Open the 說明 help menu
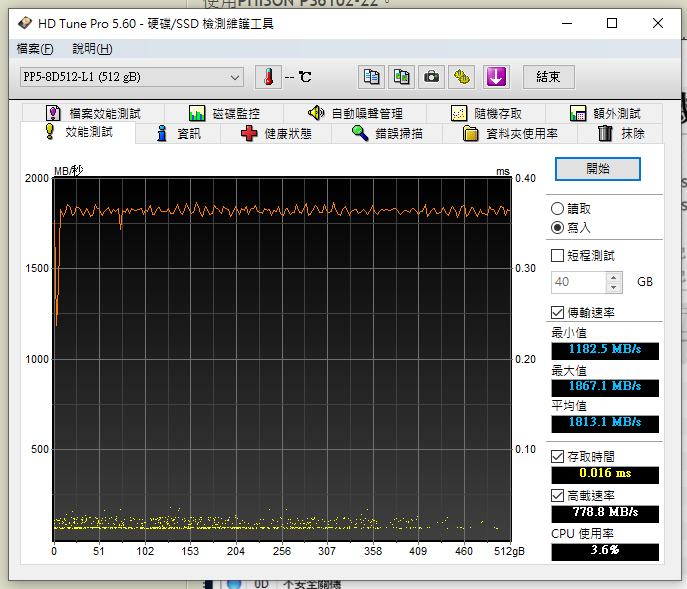687x589 pixels. (x=92, y=49)
